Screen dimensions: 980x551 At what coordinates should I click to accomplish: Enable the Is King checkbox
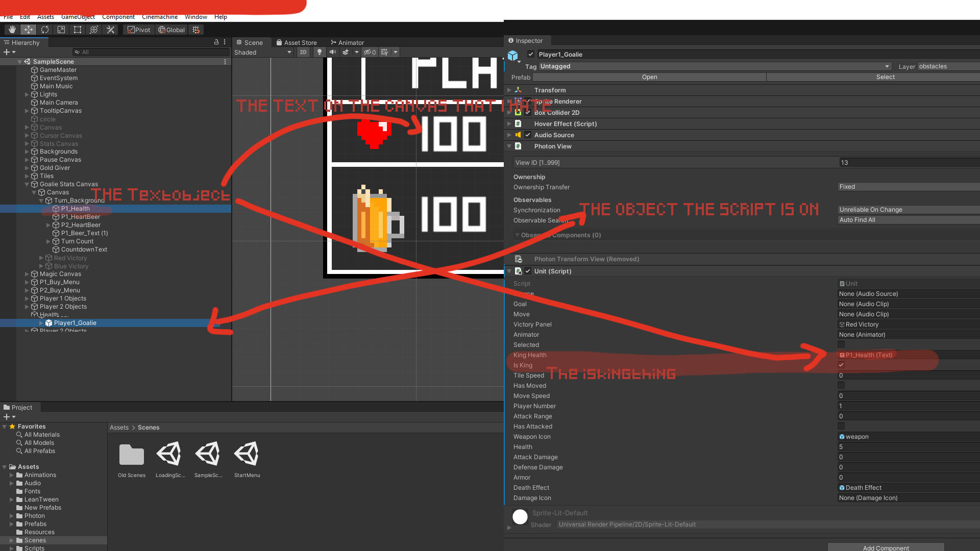point(841,365)
